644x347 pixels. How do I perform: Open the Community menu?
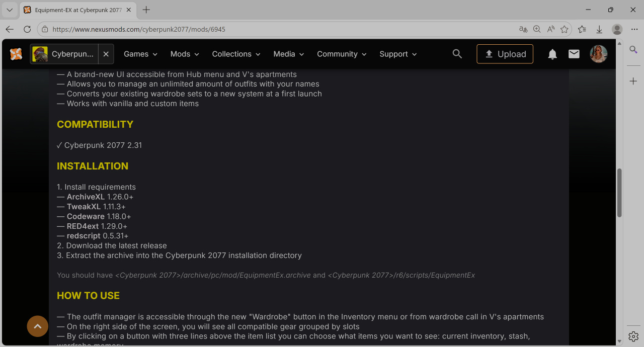[342, 54]
